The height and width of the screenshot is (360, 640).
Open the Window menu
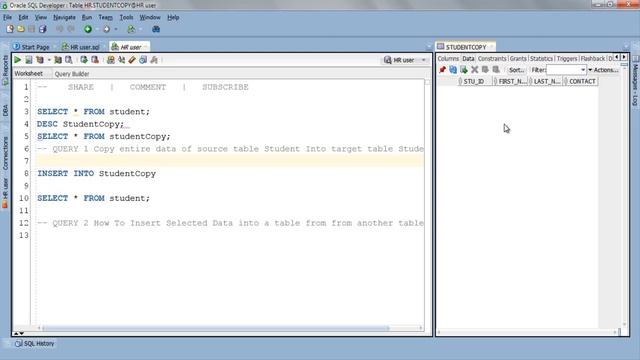click(150, 17)
